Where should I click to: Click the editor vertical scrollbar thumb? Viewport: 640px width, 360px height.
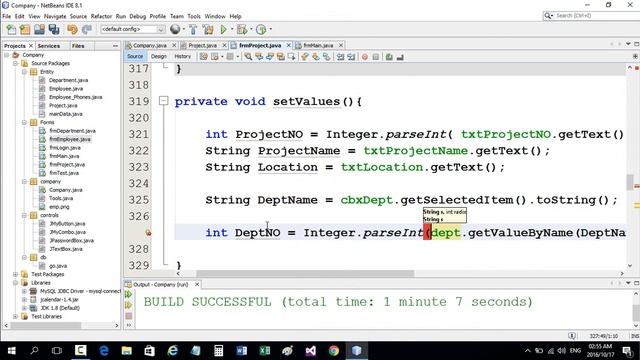coord(630,182)
